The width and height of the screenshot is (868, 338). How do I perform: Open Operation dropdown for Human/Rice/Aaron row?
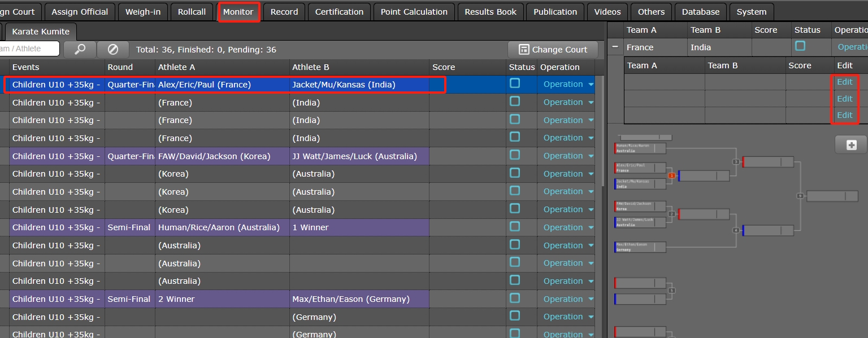point(568,227)
